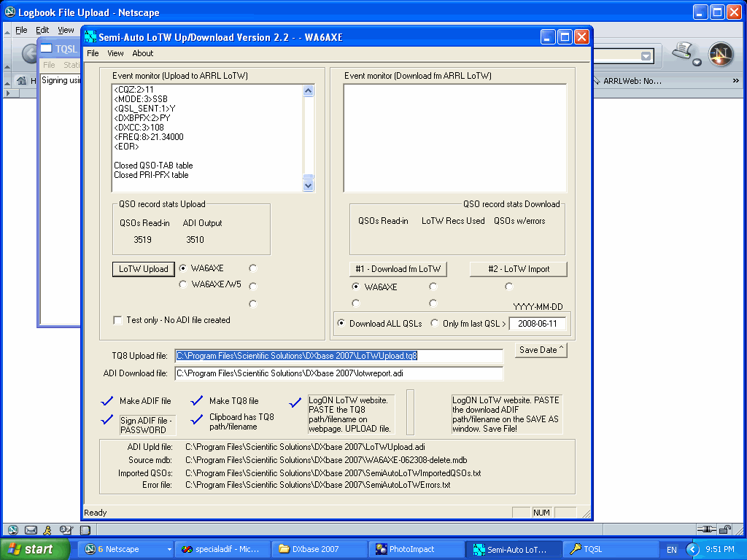Open the About menu in Semi-Auto LoTW
Viewport: 747px width, 560px height.
[143, 53]
